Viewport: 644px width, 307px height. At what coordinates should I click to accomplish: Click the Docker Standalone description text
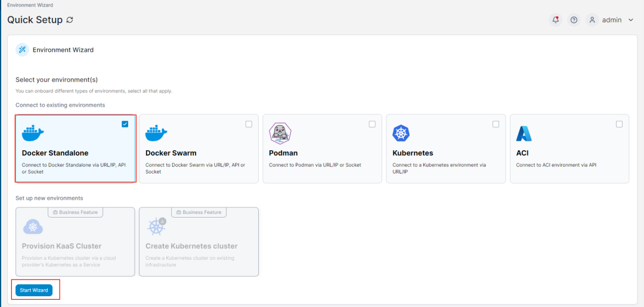coord(73,168)
